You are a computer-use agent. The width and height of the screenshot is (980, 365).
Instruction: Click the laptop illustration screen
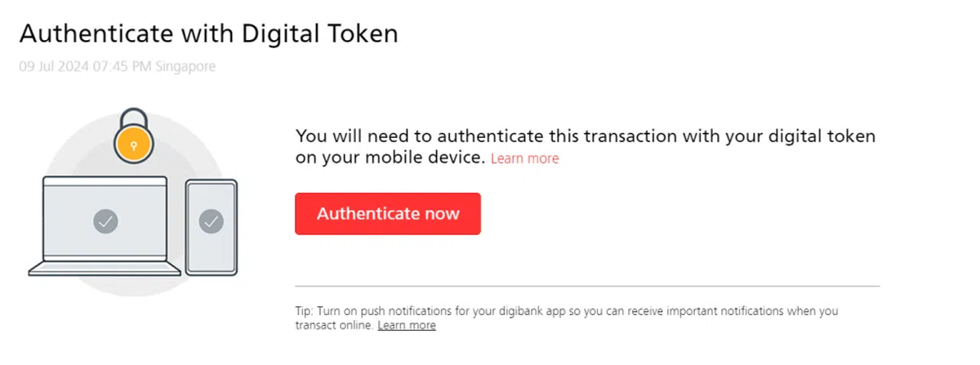pyautogui.click(x=105, y=219)
